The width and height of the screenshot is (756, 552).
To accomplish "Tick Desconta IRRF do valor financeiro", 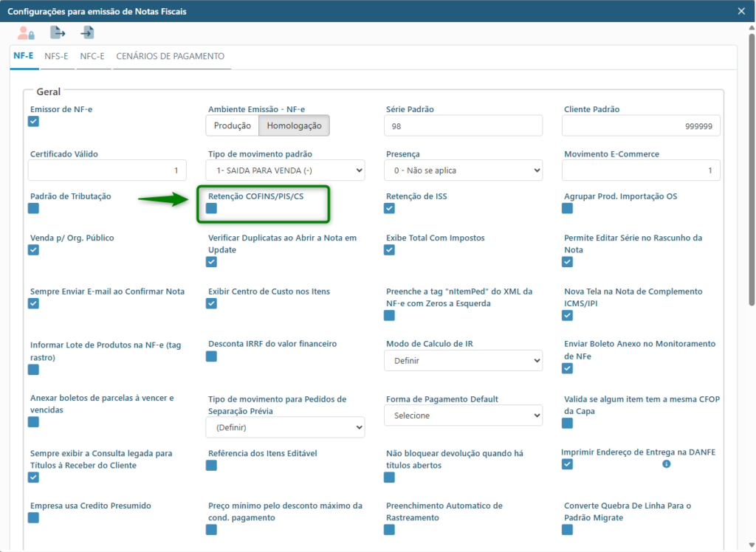I will click(x=212, y=356).
